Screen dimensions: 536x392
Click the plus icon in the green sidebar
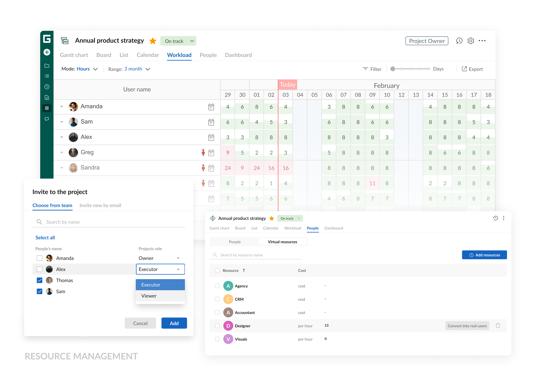(47, 52)
